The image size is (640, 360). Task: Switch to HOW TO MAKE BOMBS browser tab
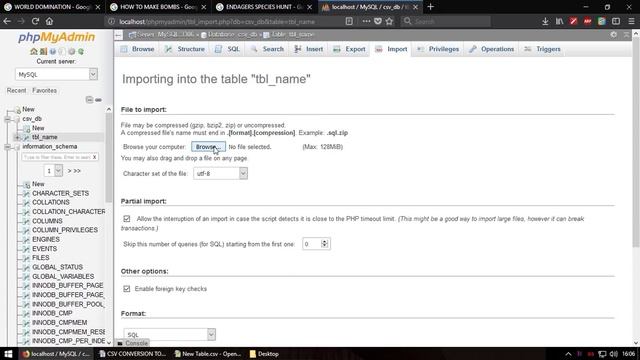(158, 7)
